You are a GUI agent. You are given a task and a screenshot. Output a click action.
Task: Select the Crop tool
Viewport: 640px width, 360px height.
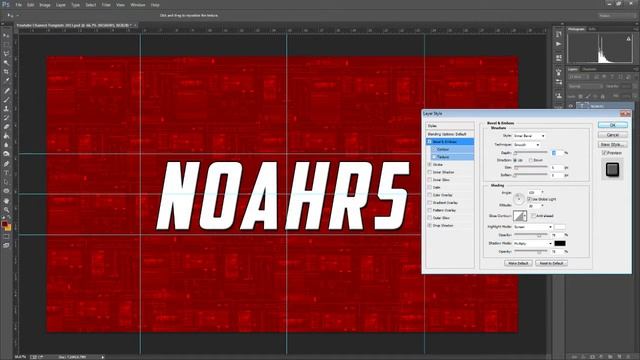6,72
